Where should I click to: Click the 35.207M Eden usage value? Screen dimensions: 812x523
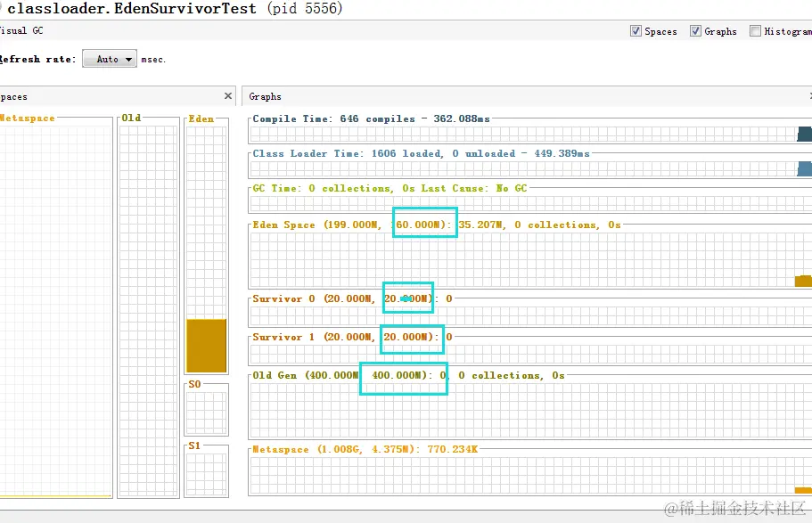coord(480,225)
